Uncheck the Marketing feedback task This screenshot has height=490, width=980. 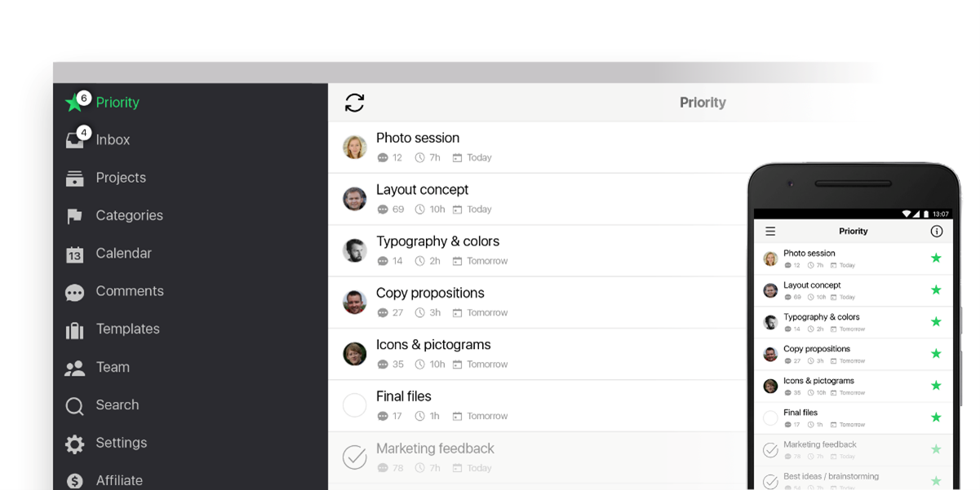(x=355, y=457)
